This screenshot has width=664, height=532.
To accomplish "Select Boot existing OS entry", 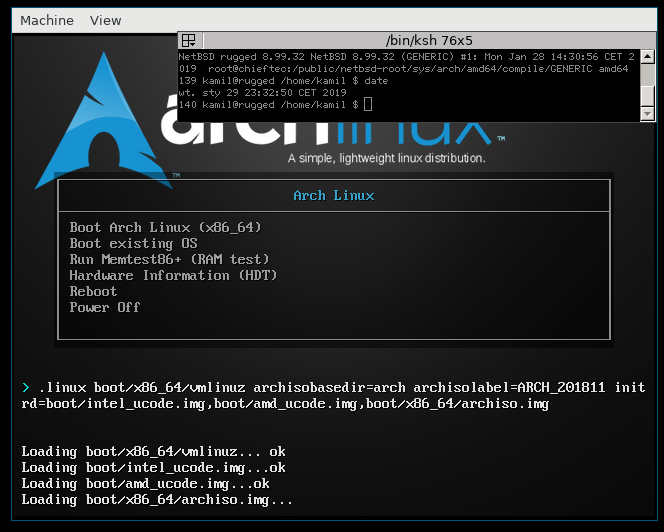I will coord(133,244).
